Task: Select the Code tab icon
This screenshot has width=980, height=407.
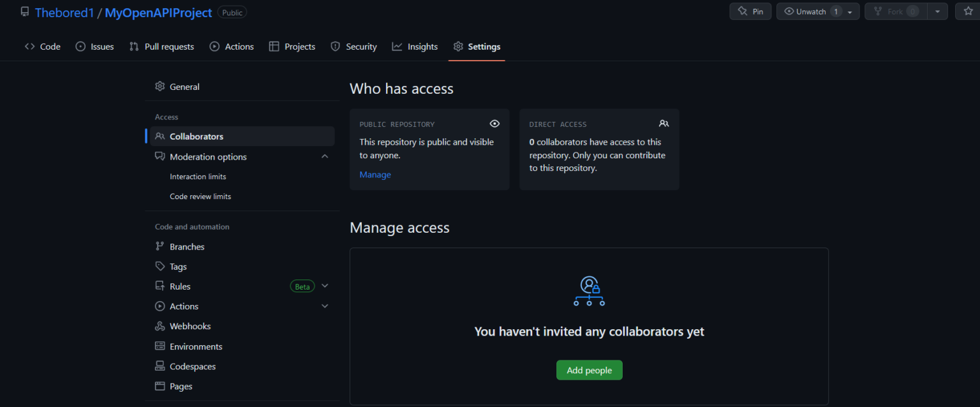Action: pyautogui.click(x=29, y=46)
